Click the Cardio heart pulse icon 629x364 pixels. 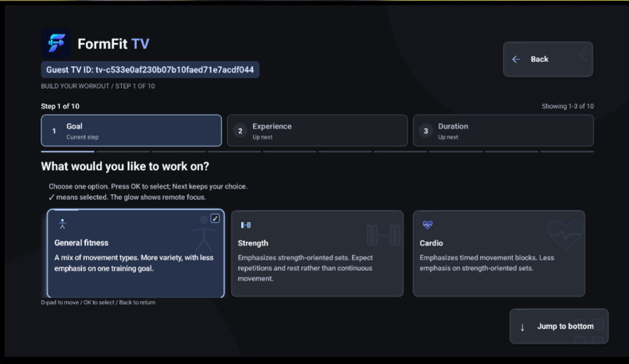tap(428, 224)
